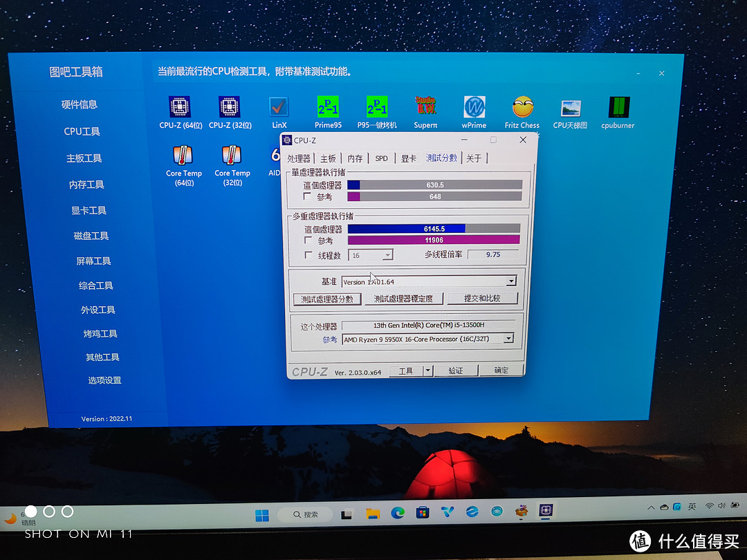Click 提交和比较 button
Screen dimensions: 747x560
point(482,298)
